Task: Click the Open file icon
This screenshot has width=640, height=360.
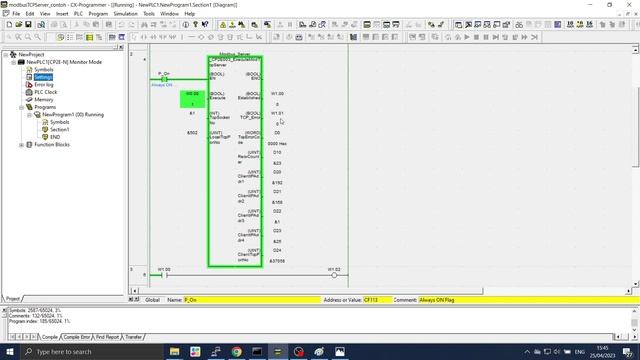Action: pos(19,24)
